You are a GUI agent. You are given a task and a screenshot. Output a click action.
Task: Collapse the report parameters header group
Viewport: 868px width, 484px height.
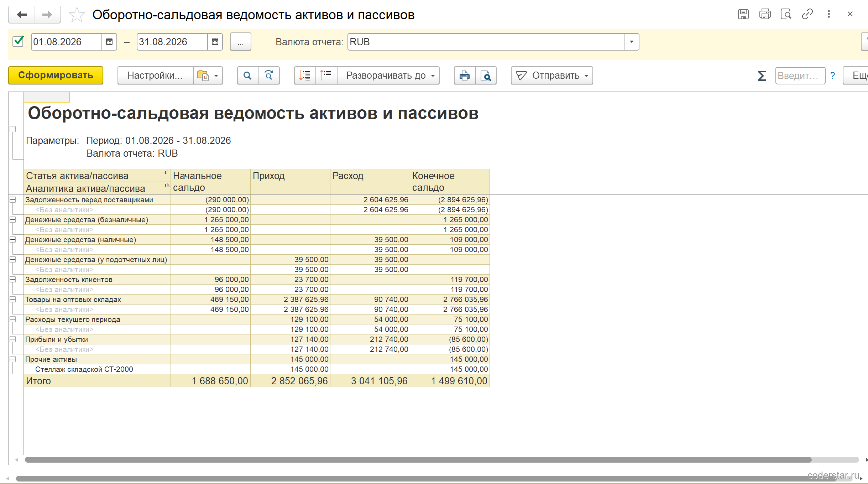click(12, 129)
